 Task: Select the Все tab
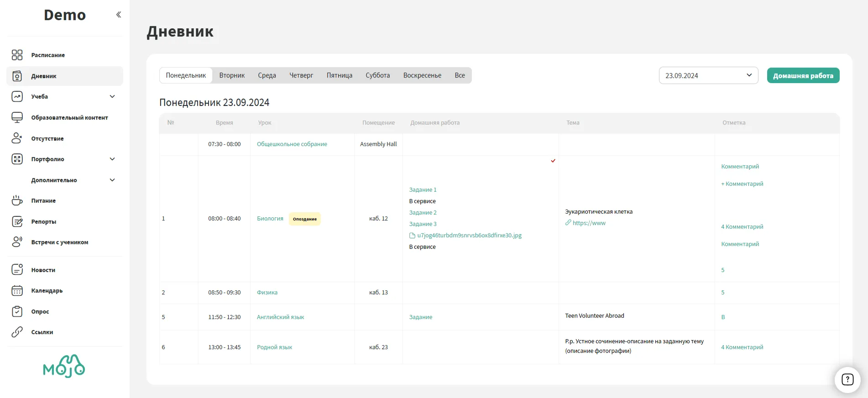click(460, 75)
